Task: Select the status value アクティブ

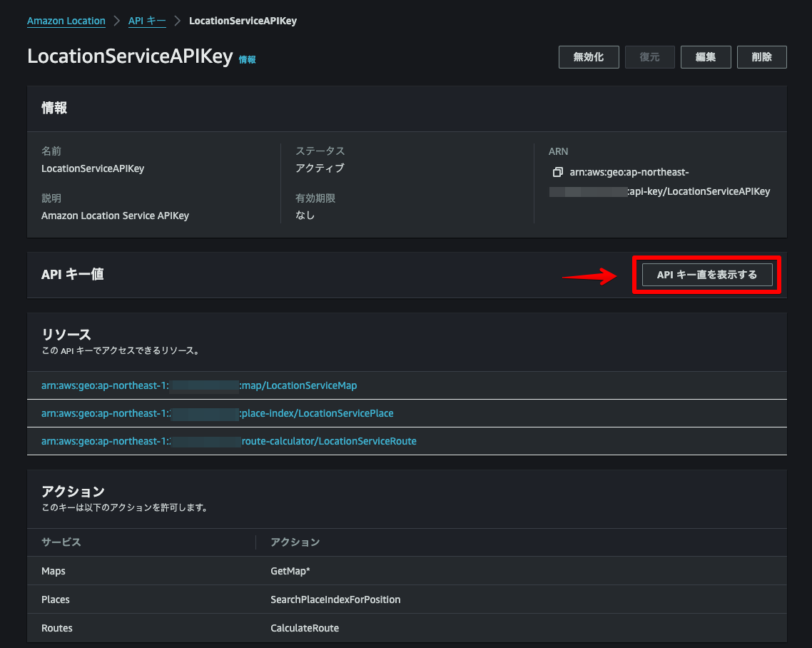Action: click(320, 168)
